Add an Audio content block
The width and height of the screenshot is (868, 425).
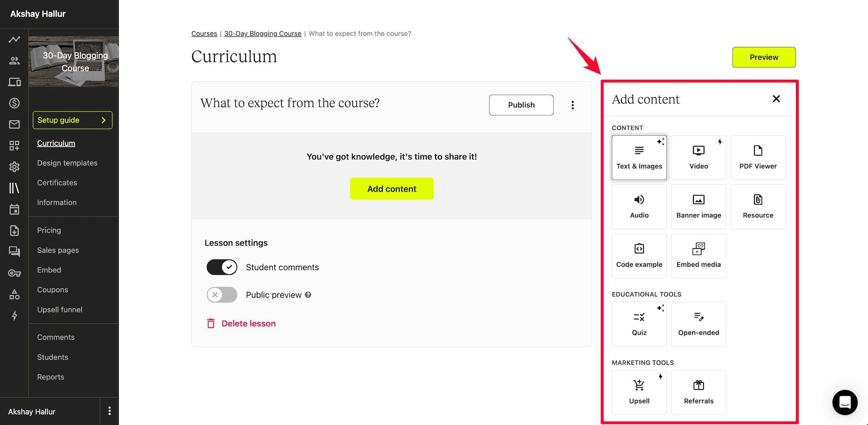click(x=639, y=206)
